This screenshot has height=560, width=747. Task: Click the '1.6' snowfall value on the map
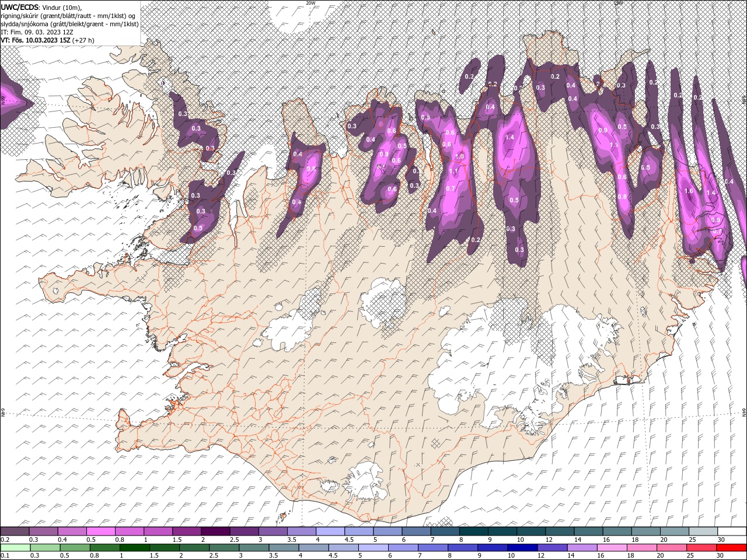[689, 191]
